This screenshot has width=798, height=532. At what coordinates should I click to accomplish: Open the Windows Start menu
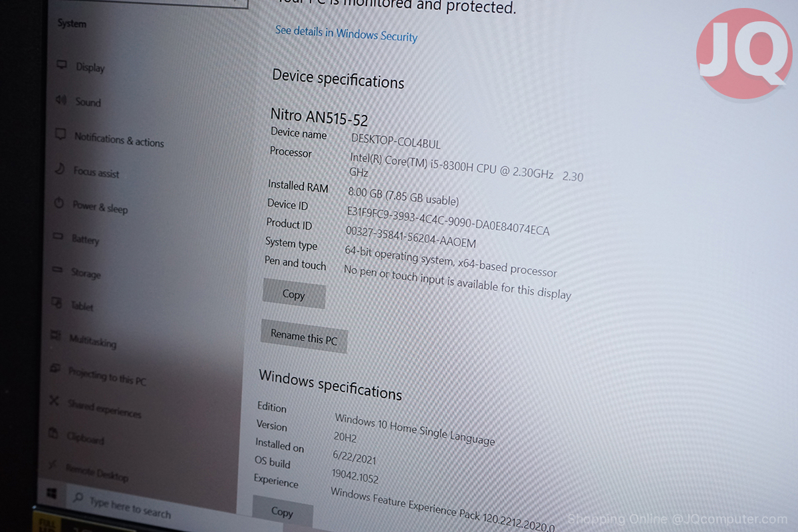(52, 494)
